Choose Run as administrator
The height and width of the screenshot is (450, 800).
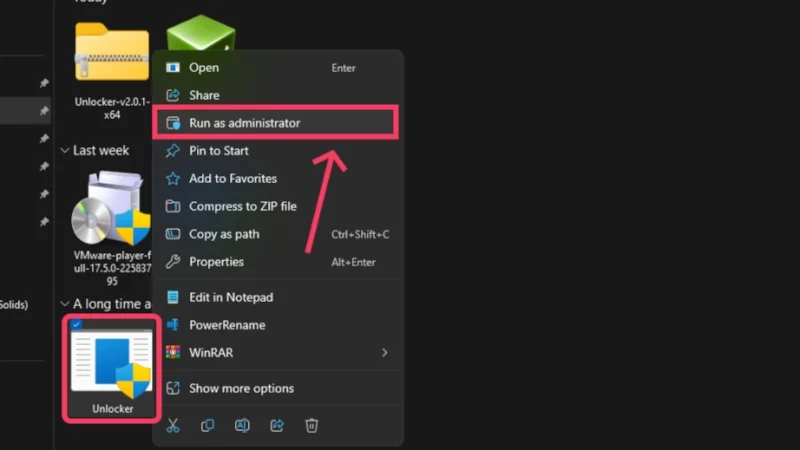(x=244, y=123)
